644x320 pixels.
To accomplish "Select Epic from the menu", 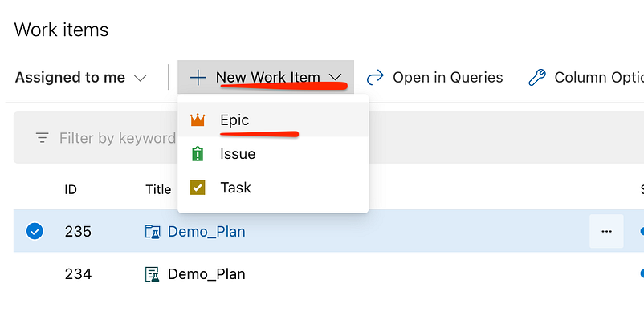I will [x=273, y=119].
